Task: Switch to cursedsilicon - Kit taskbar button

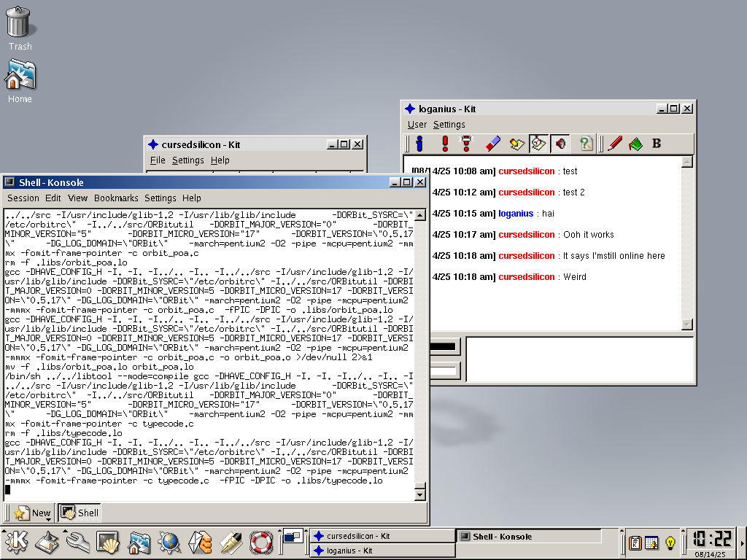Action: point(381,536)
